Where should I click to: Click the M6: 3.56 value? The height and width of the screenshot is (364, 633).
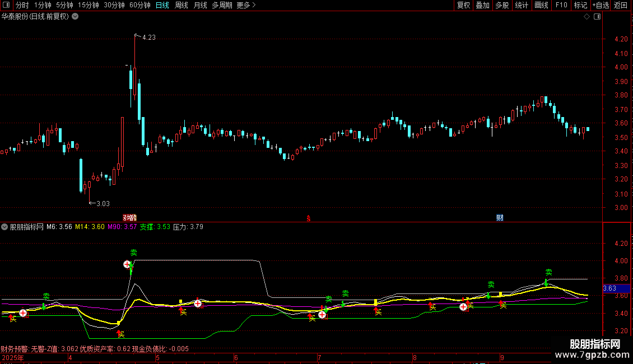click(x=59, y=227)
